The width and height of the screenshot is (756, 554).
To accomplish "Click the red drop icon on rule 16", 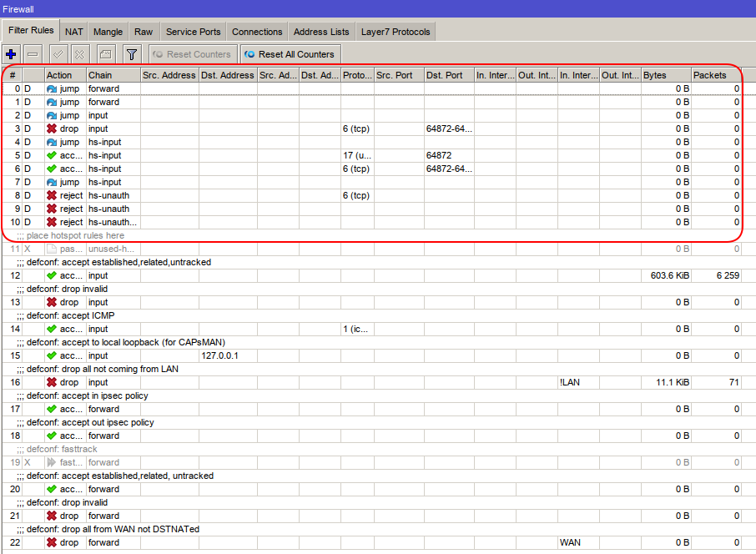I will (52, 382).
